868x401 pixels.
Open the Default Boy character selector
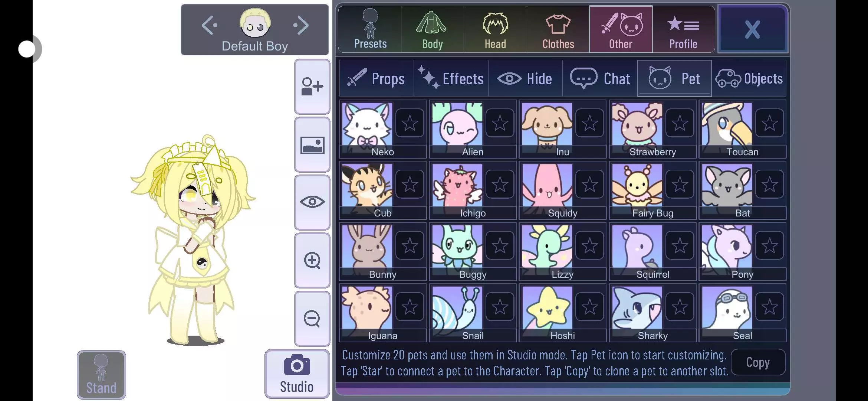tap(255, 30)
